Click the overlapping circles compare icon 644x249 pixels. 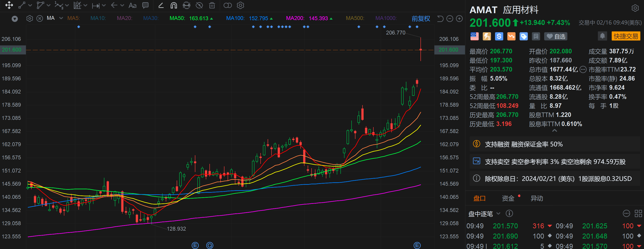point(227,5)
